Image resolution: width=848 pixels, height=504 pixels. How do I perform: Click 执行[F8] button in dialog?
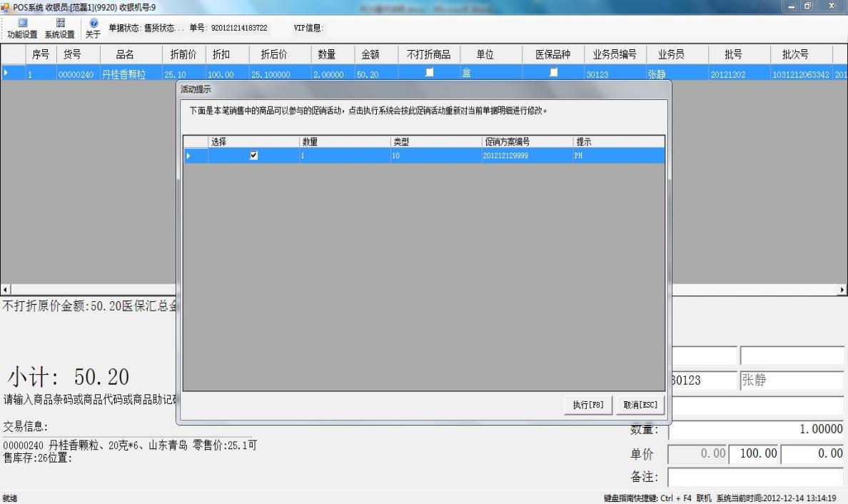pos(588,405)
